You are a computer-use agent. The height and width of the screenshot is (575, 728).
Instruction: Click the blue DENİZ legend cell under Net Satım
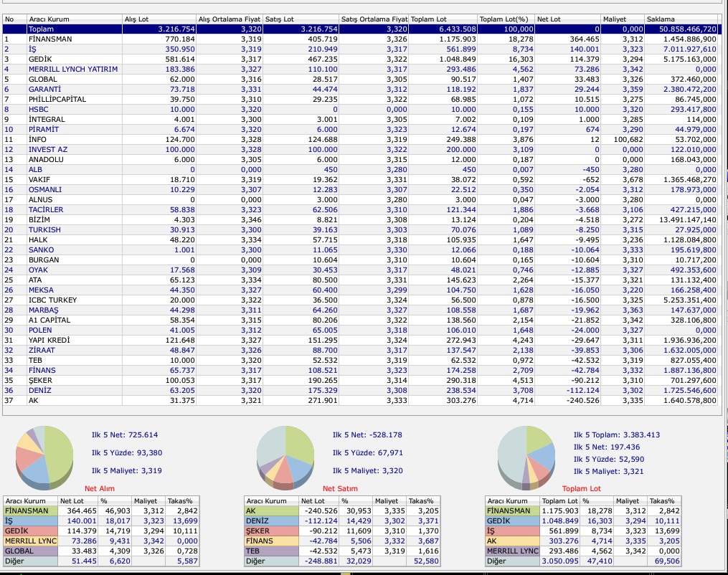(x=272, y=521)
